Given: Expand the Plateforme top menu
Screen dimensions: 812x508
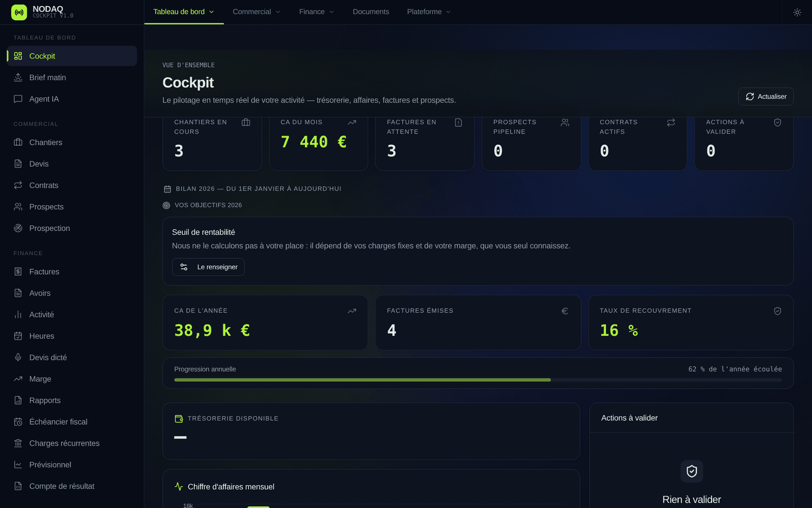Looking at the screenshot, I should 429,12.
